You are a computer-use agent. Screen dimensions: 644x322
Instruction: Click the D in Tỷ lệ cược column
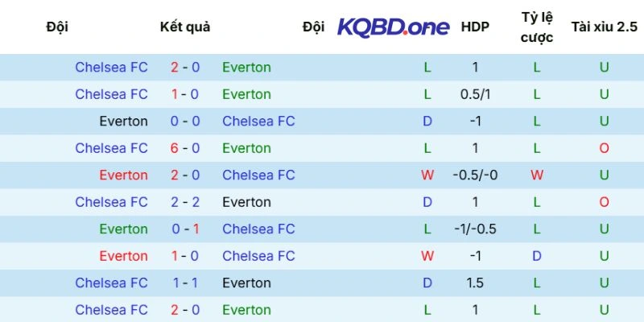537,256
